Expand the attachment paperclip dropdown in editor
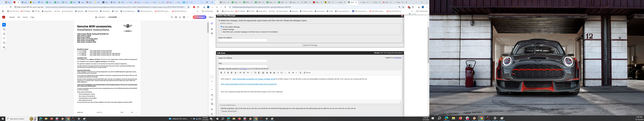 coord(260,73)
